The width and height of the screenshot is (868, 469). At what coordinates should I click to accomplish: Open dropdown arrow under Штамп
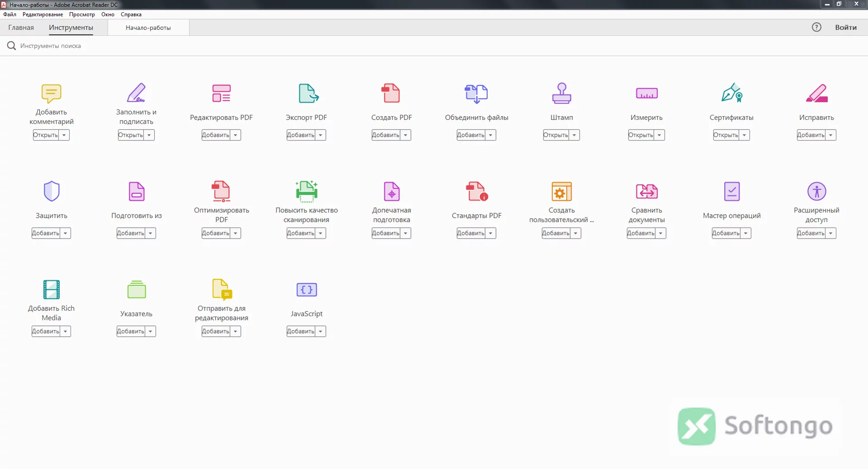point(574,135)
